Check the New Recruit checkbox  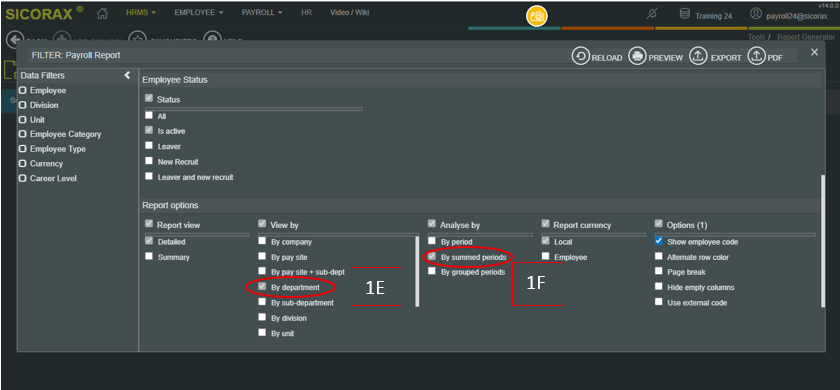point(148,161)
